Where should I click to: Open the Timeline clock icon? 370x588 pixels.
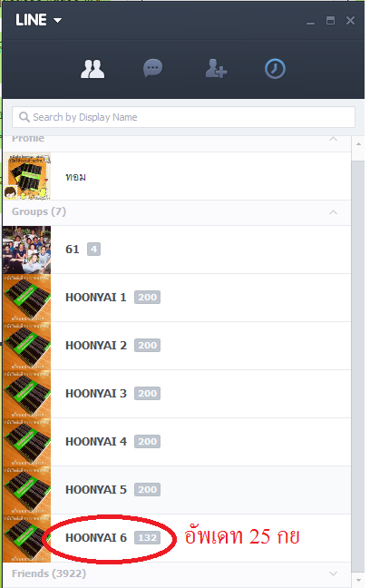click(275, 69)
